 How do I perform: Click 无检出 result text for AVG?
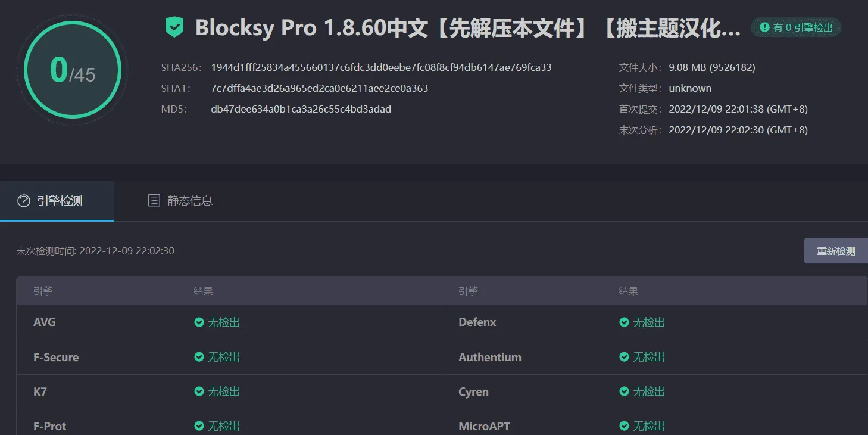[x=224, y=322]
